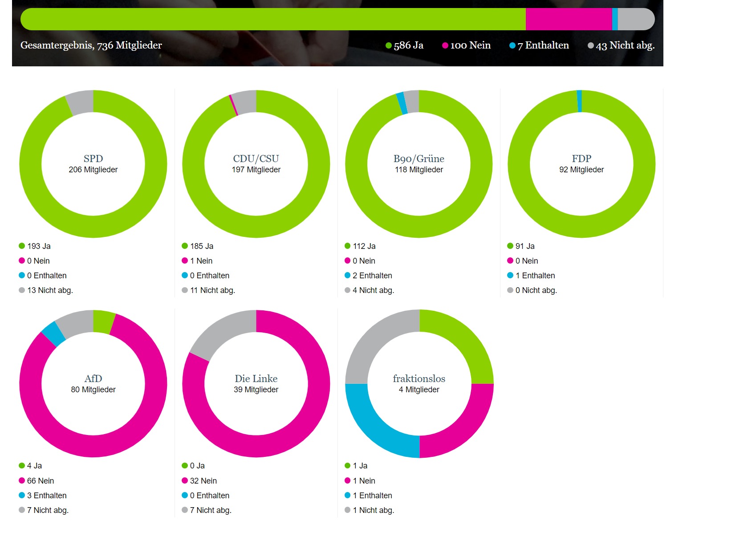This screenshot has height=537, width=756.
Task: Click the magenta Nein segment of the overall result bar
Action: tap(569, 19)
